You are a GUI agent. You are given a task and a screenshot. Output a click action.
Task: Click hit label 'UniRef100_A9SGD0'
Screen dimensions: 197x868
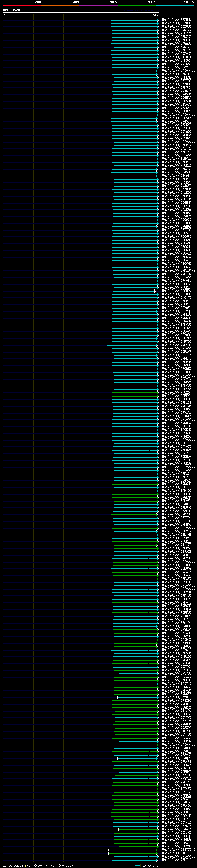tap(176, 433)
